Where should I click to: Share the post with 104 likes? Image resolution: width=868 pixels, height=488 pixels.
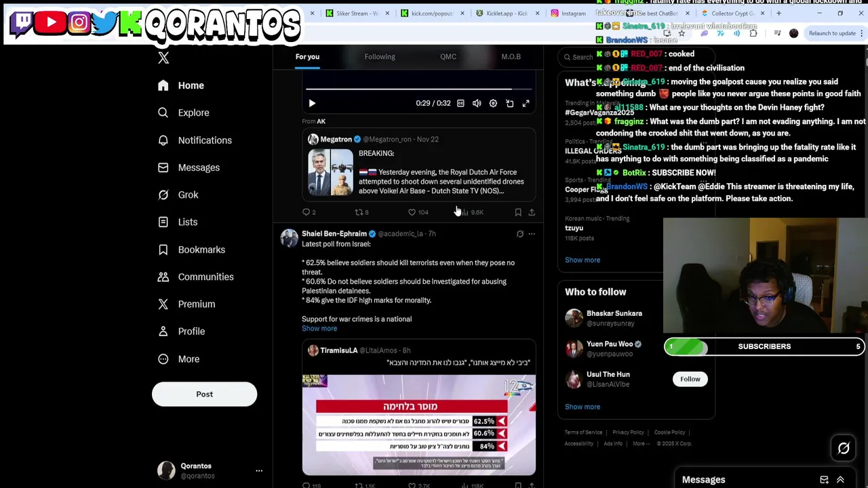pos(532,212)
